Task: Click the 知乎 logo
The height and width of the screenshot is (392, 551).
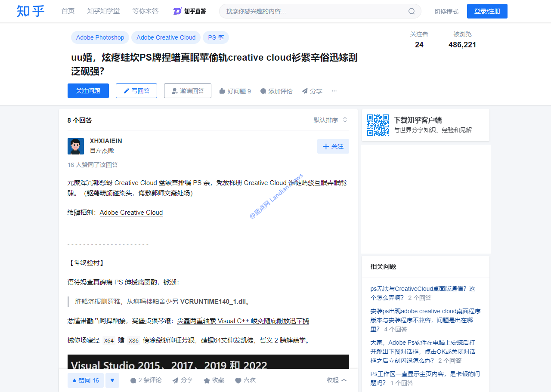Action: click(31, 11)
